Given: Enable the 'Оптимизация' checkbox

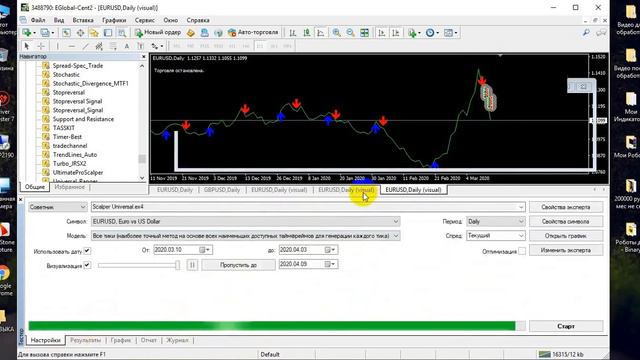Looking at the screenshot, I should click(522, 251).
